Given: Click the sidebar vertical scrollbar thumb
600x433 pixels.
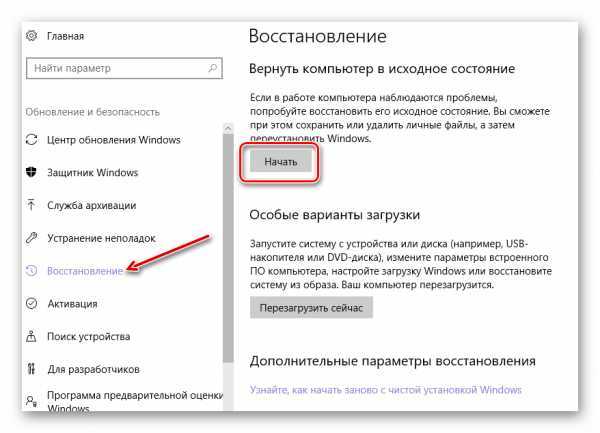Looking at the screenshot, I should pyautogui.click(x=228, y=247).
